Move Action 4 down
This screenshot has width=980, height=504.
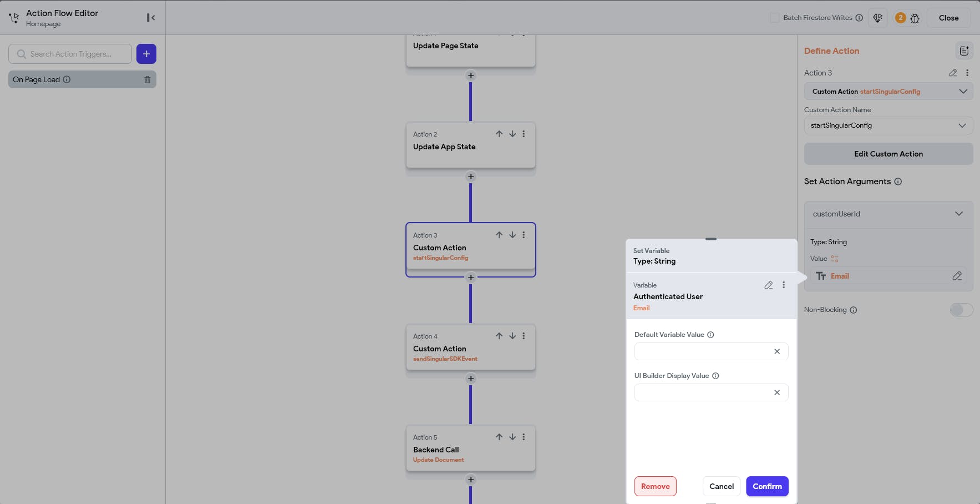[512, 336]
